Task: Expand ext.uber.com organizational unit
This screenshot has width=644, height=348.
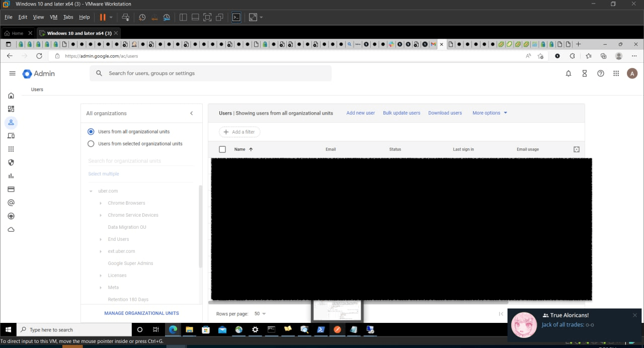Action: pos(101,251)
